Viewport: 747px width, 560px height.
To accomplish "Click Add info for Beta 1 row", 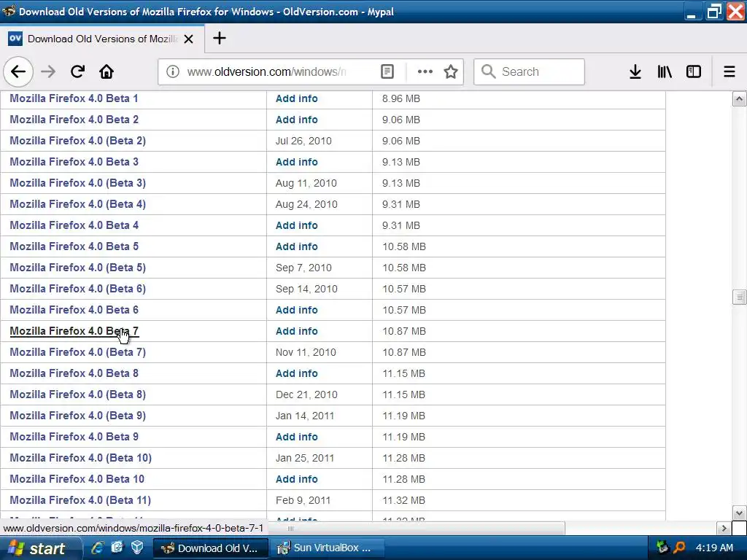I will pos(296,98).
